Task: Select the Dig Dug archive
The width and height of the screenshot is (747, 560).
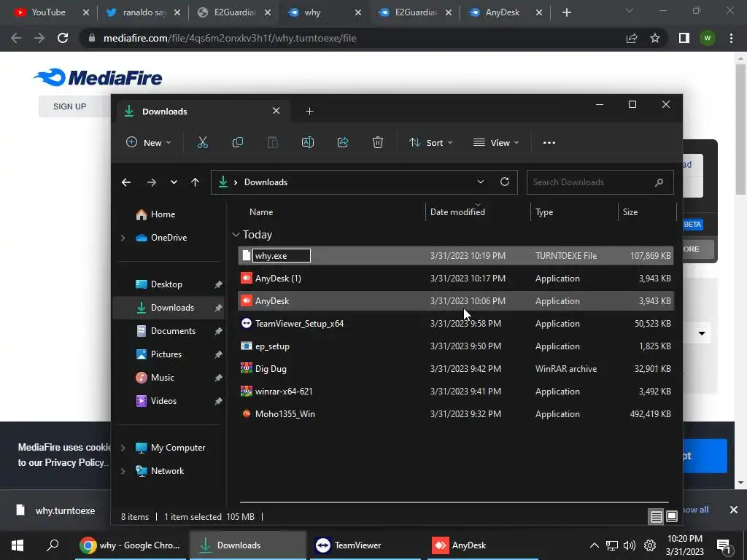Action: tap(456, 369)
